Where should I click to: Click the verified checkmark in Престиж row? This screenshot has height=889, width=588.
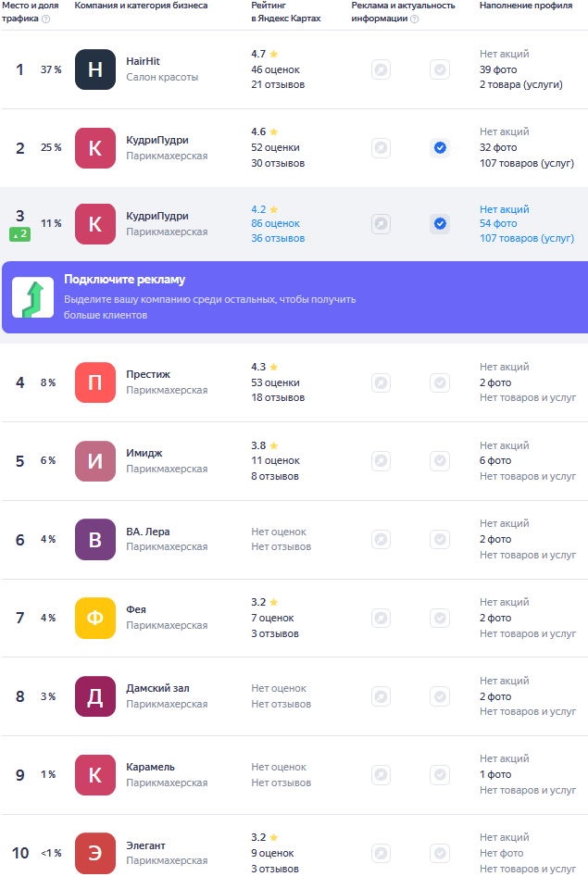point(440,382)
